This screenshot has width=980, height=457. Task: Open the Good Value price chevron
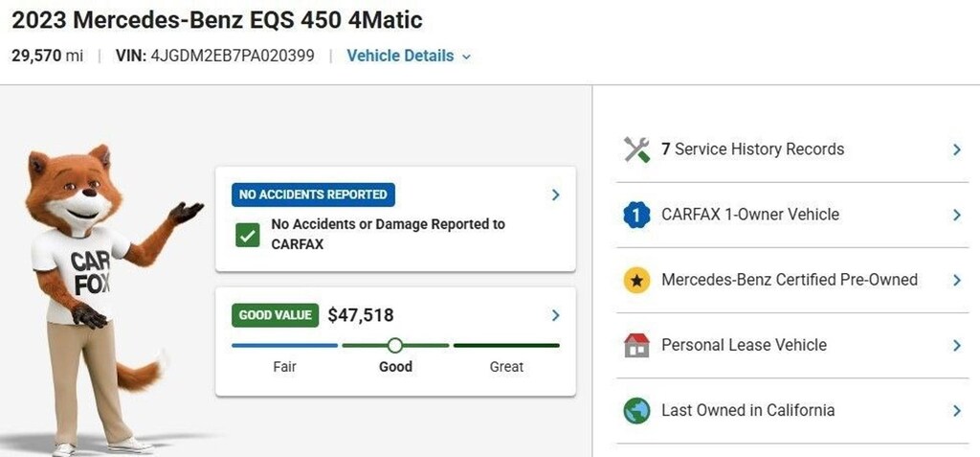556,315
